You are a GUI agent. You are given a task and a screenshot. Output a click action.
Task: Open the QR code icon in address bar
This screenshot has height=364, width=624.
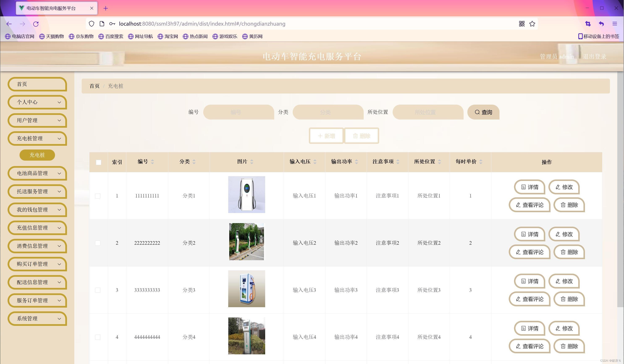click(x=522, y=24)
